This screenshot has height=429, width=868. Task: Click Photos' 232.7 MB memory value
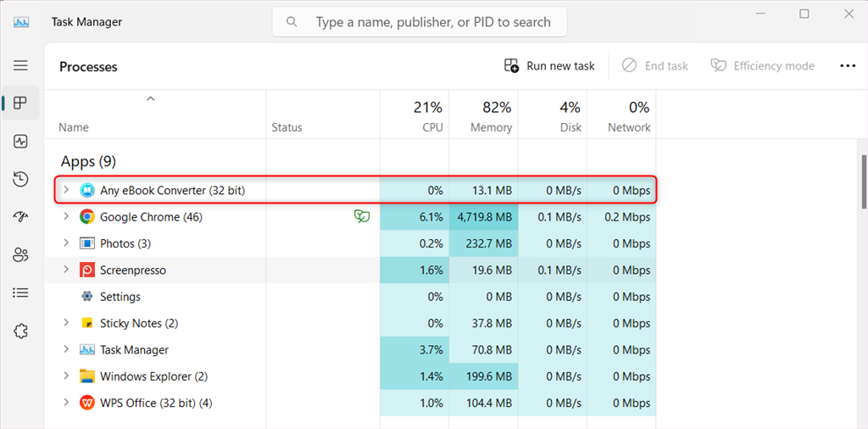pos(489,243)
